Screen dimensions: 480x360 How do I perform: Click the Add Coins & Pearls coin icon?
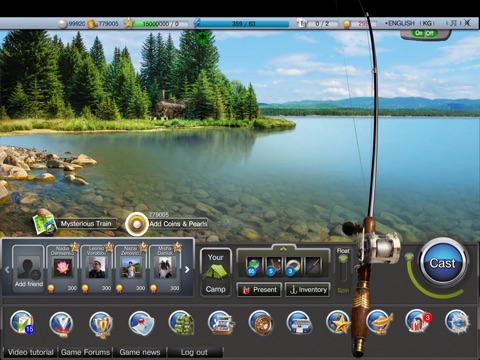pos(137,224)
